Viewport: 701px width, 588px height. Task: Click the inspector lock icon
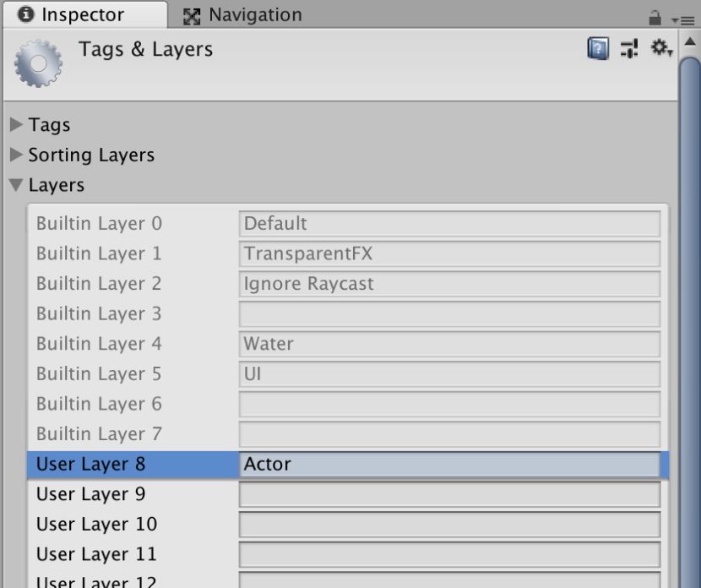(655, 17)
